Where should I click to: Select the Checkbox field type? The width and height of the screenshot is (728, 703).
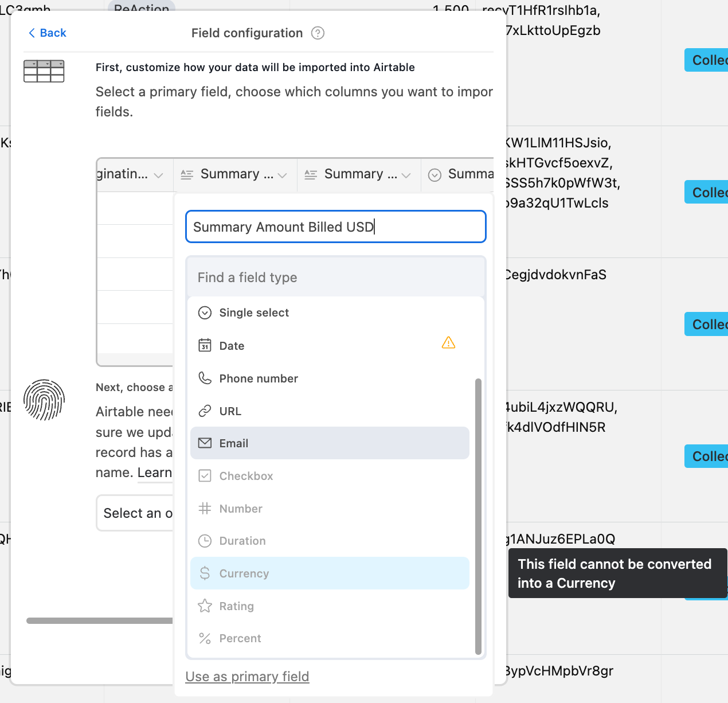click(330, 476)
